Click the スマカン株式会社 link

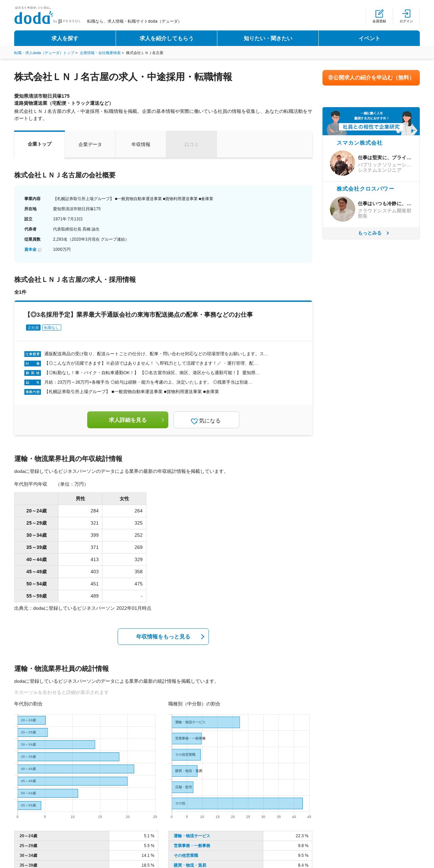pos(359,143)
